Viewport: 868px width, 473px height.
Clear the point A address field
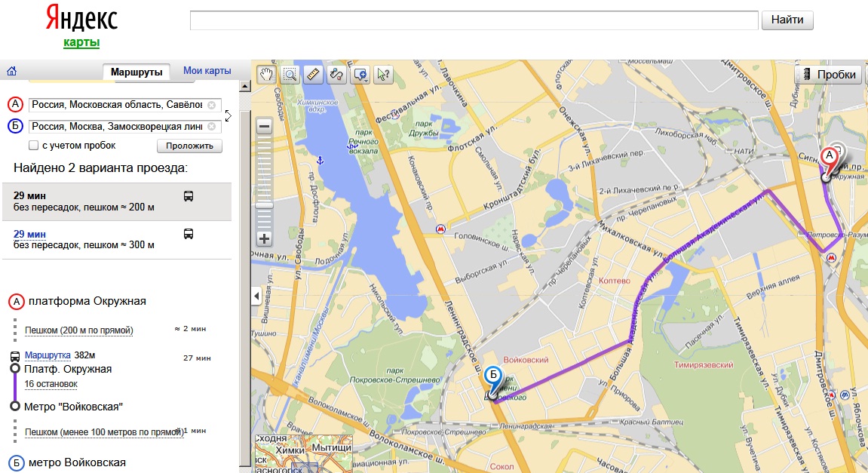pos(211,105)
